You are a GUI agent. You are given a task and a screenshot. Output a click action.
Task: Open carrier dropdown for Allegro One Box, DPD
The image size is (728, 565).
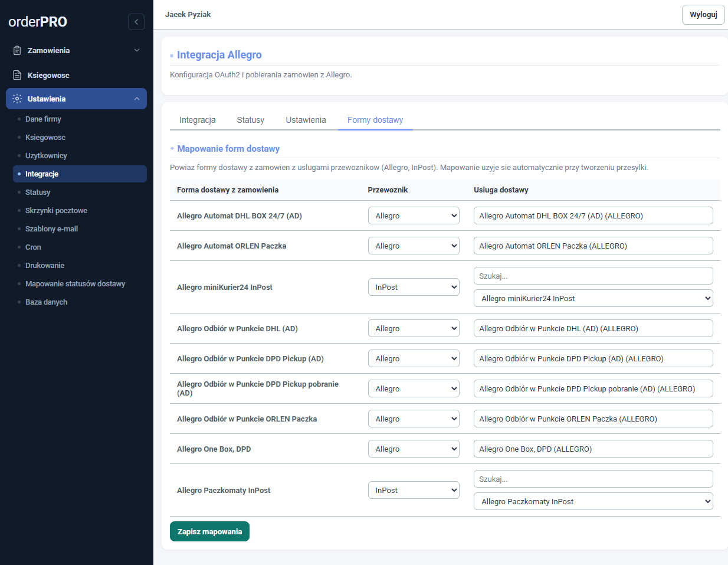click(x=414, y=449)
